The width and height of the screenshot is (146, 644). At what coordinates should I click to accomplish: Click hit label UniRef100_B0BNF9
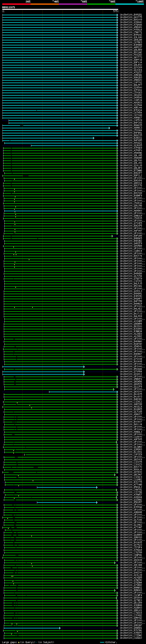pos(131,196)
